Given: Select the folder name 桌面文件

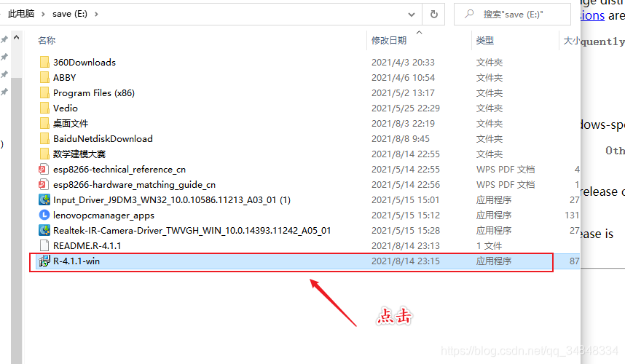Looking at the screenshot, I should 71,124.
